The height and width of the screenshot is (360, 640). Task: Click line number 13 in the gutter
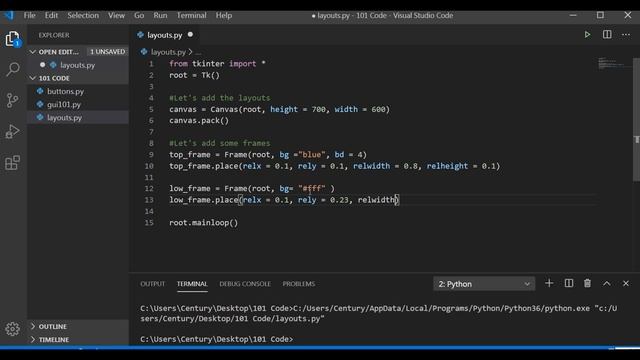pyautogui.click(x=149, y=200)
